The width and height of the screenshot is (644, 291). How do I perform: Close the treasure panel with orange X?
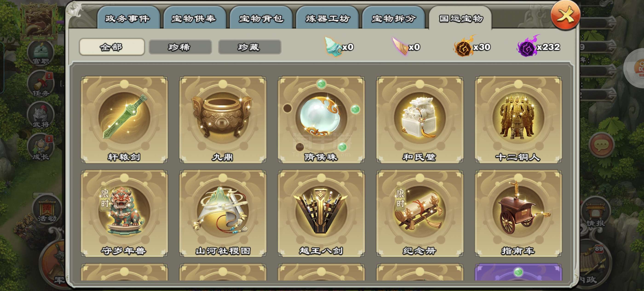[565, 15]
